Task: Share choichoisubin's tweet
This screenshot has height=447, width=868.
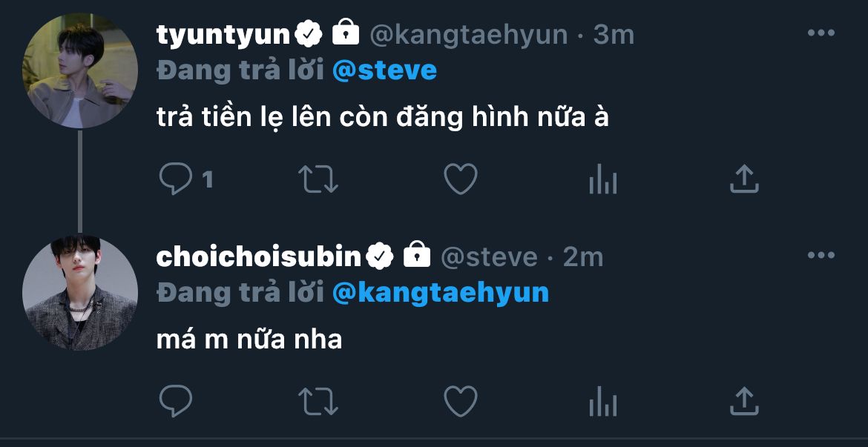Action: coord(744,401)
